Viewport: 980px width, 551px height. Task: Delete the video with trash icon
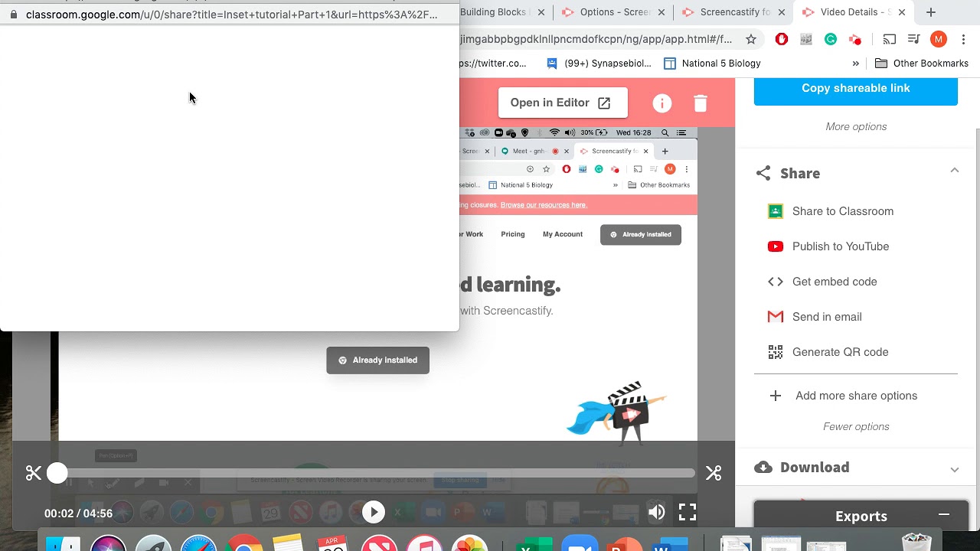[701, 103]
